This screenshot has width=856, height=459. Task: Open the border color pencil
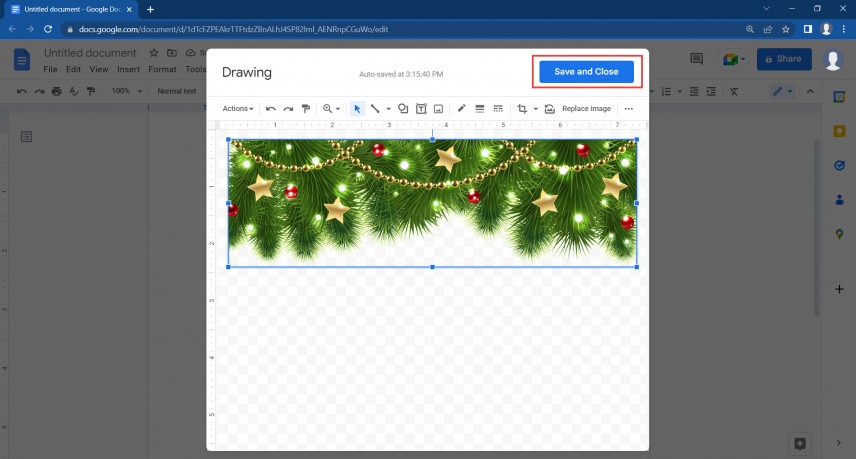(461, 108)
